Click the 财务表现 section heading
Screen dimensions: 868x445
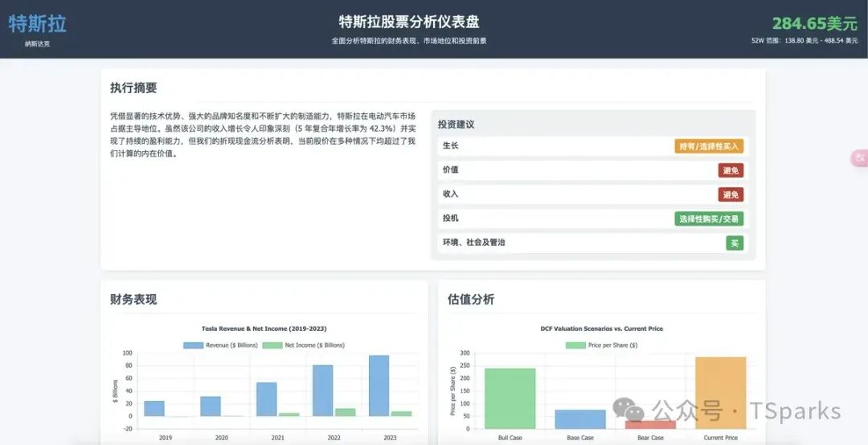(x=133, y=300)
